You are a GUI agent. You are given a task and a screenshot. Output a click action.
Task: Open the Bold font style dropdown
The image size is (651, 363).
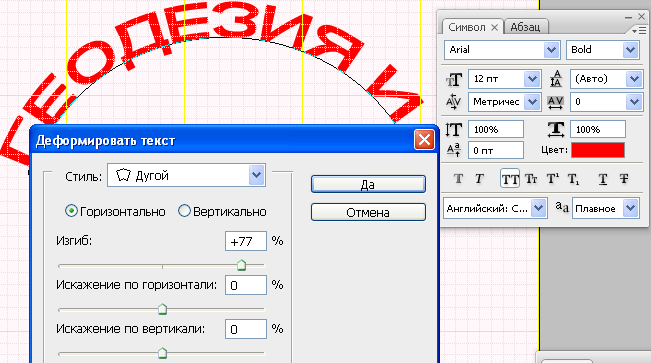click(630, 50)
